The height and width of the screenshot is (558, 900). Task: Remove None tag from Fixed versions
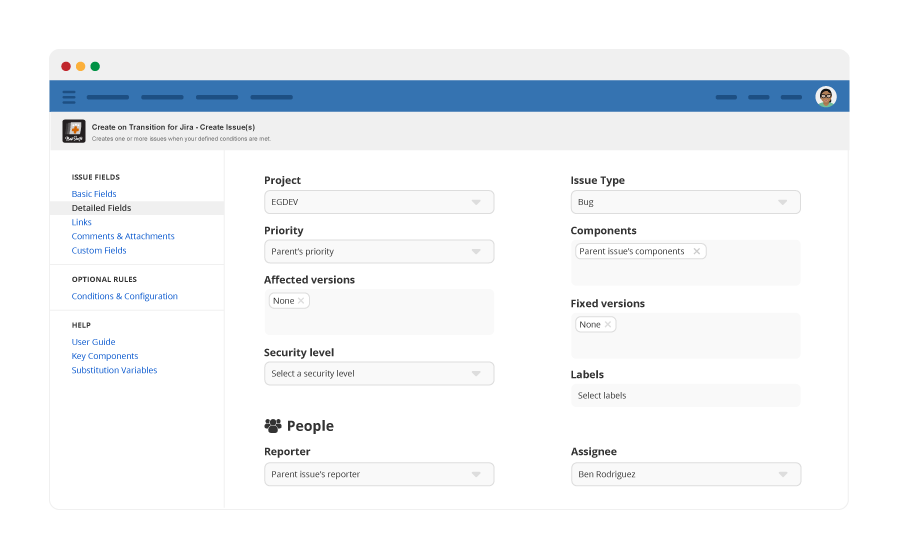pos(608,324)
